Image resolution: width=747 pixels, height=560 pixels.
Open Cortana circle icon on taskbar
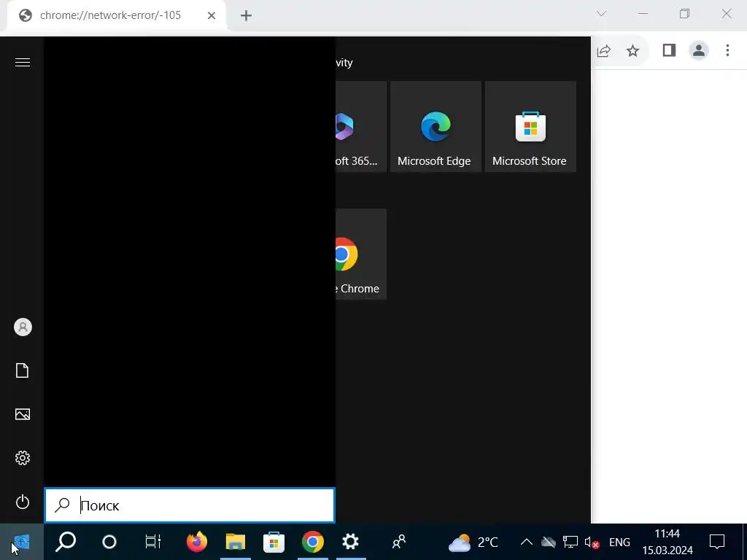(109, 542)
